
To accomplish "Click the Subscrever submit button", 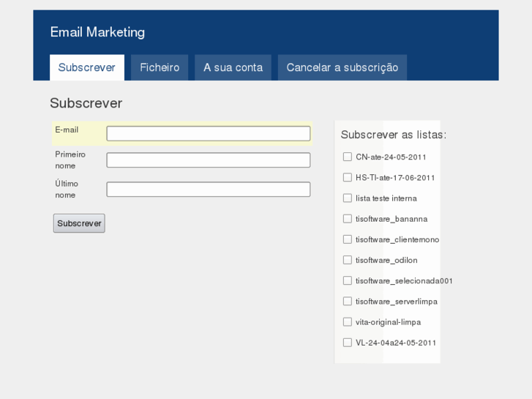I will pos(79,223).
